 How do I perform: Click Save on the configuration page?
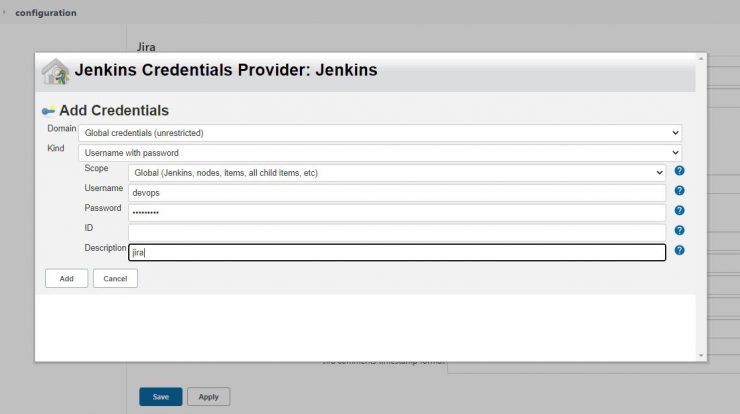[x=160, y=397]
